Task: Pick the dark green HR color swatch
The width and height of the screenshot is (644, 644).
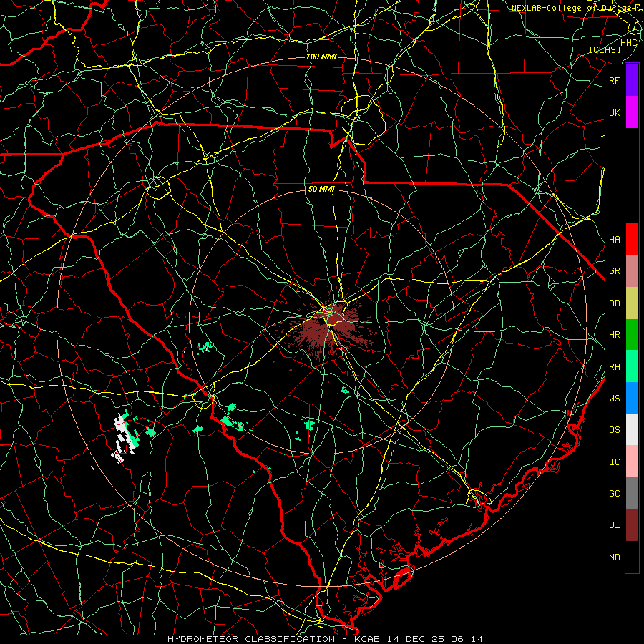Action: pyautogui.click(x=632, y=335)
